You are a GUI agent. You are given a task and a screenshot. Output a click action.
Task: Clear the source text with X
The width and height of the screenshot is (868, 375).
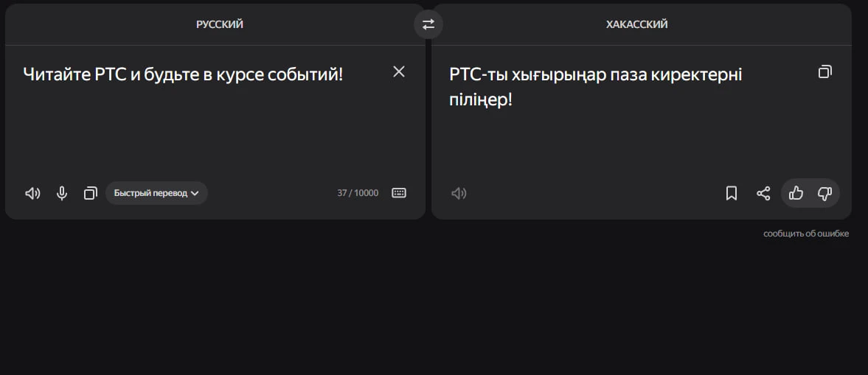(399, 71)
